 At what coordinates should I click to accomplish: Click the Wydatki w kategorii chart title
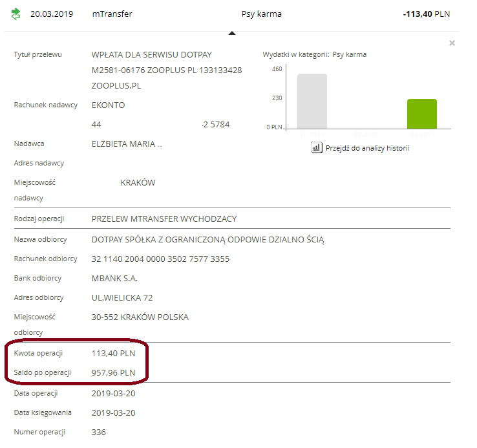pos(314,55)
